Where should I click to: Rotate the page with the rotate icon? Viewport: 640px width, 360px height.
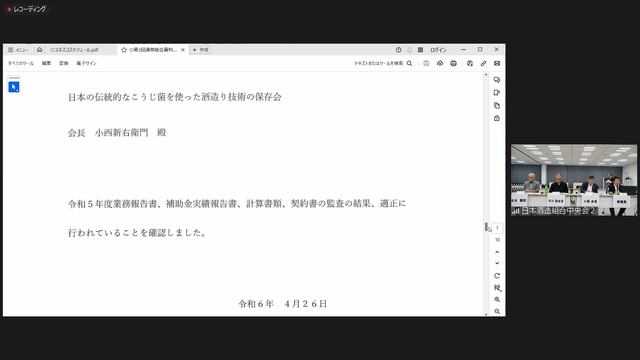point(497,276)
